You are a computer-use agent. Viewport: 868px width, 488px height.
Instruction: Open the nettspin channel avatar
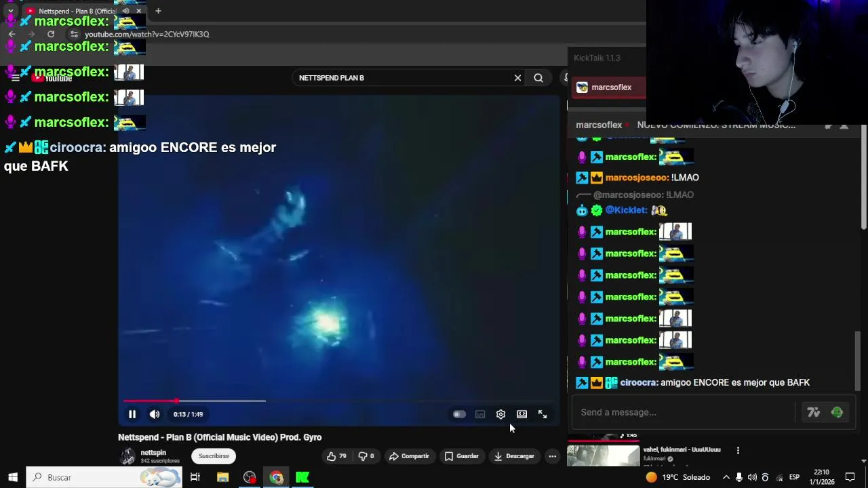pyautogui.click(x=127, y=456)
